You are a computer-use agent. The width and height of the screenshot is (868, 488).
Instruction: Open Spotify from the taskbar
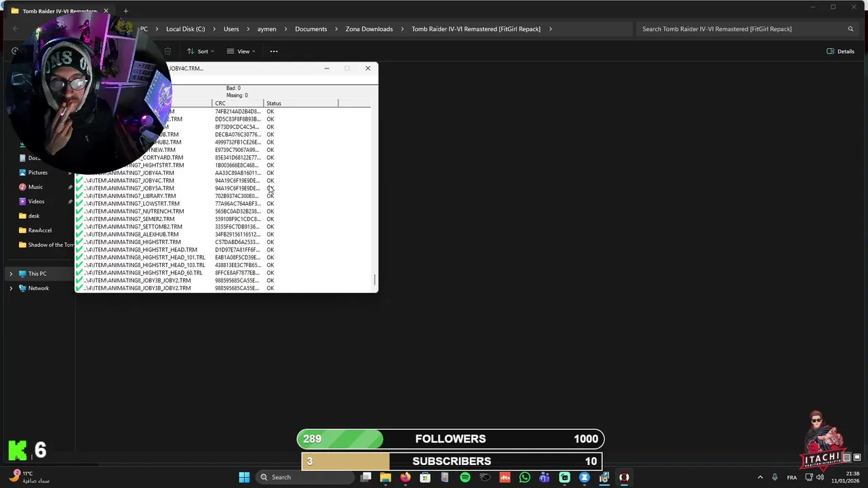(465, 477)
